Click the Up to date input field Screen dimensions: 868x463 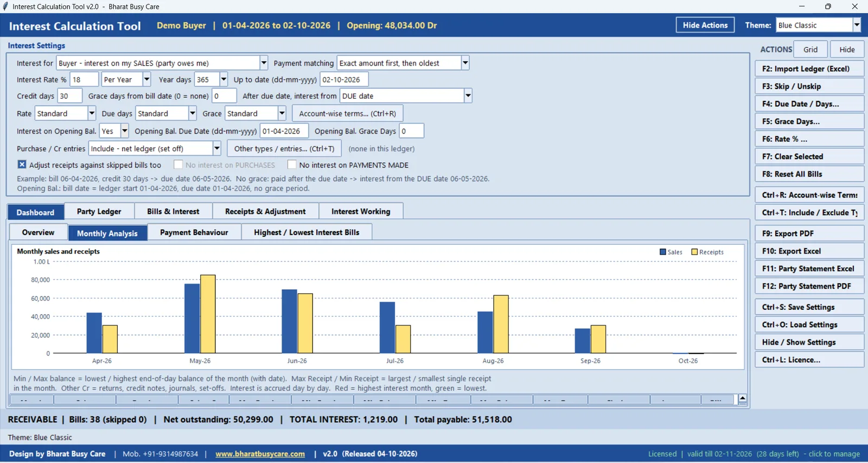pyautogui.click(x=344, y=79)
